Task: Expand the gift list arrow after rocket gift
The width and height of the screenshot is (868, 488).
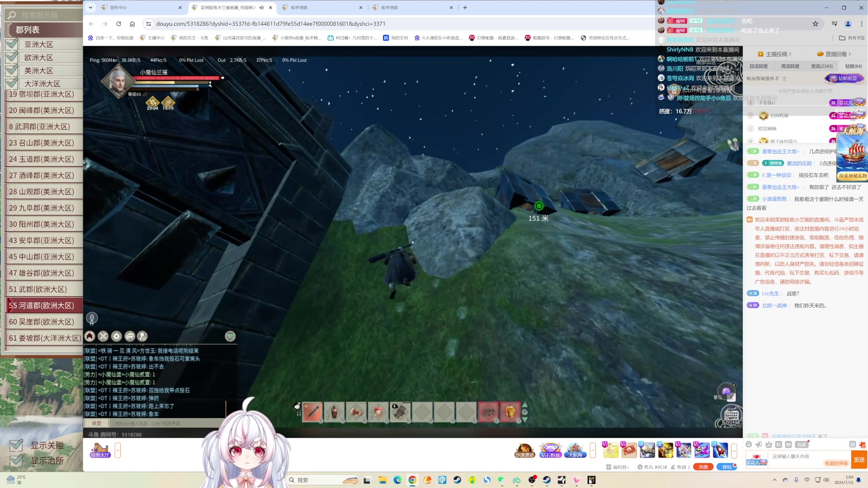Action: coord(734,450)
